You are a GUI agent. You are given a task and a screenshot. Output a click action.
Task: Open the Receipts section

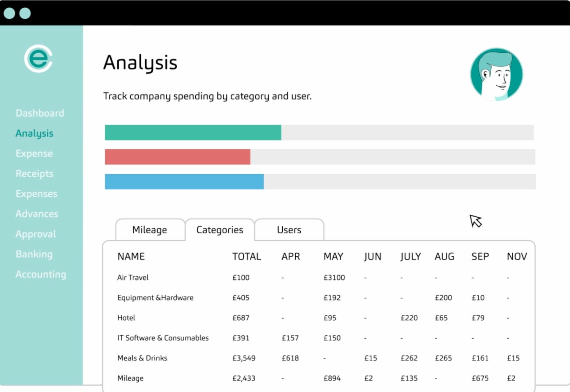[34, 173]
